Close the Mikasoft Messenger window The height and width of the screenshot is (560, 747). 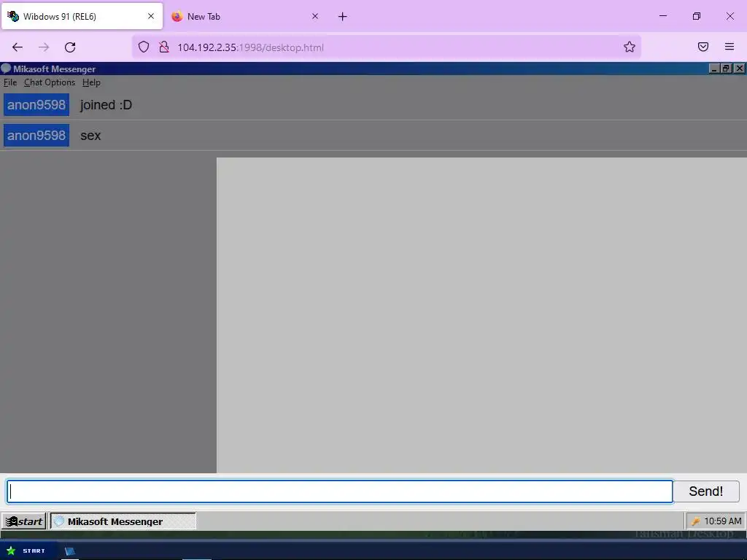(x=739, y=69)
